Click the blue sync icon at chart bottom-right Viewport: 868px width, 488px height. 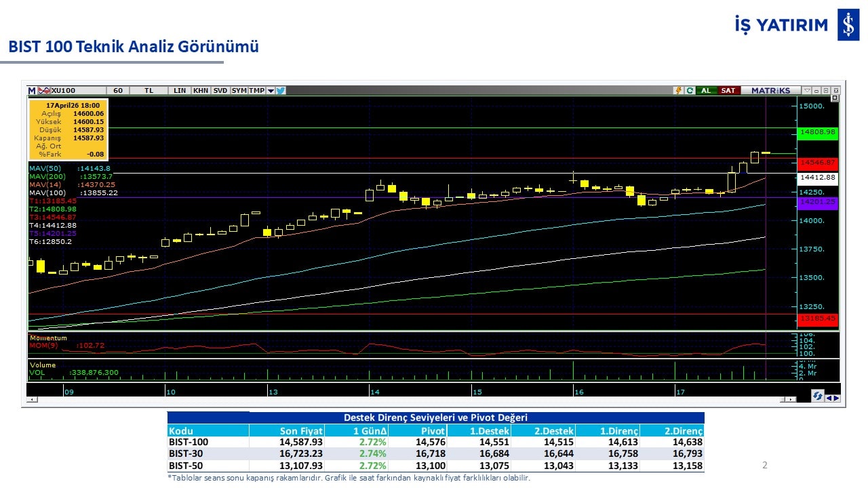coord(817,396)
